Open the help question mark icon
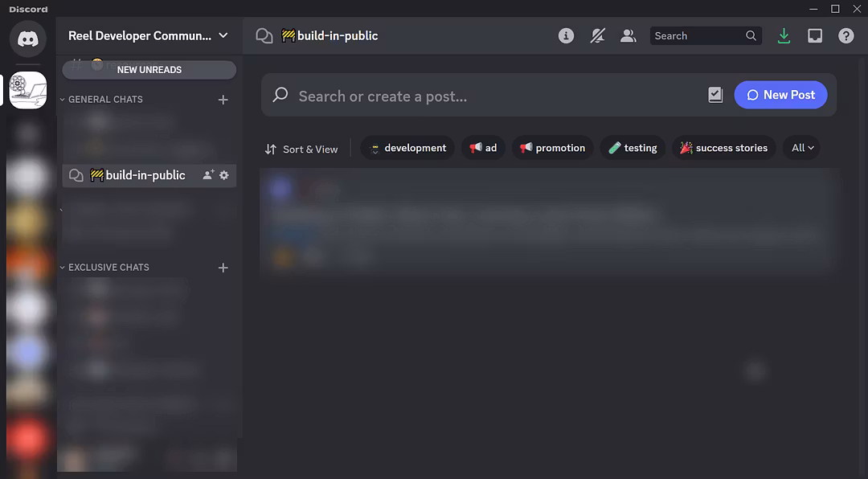 click(x=845, y=36)
